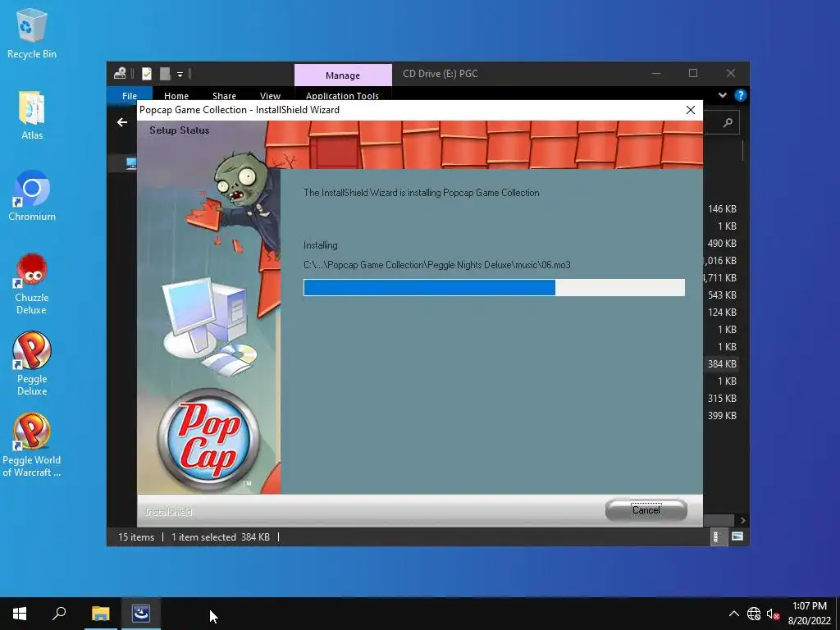This screenshot has width=840, height=630.
Task: Close the InstallShield Wizard dialog
Action: tap(691, 110)
